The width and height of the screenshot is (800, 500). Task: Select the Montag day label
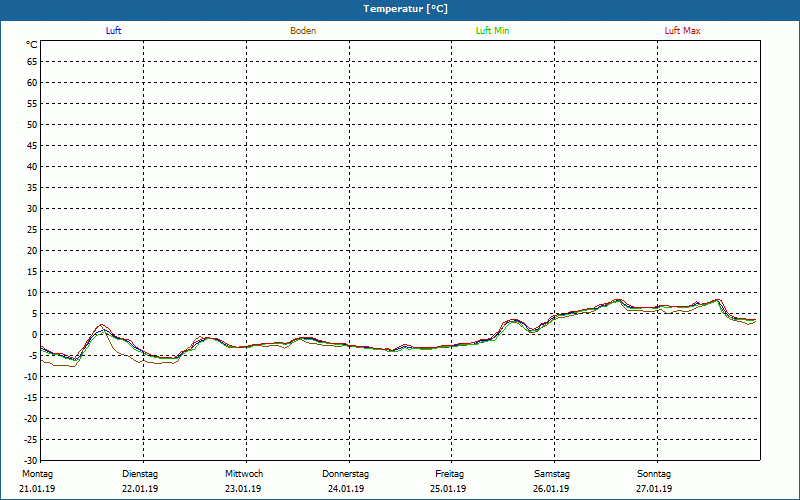pos(37,474)
